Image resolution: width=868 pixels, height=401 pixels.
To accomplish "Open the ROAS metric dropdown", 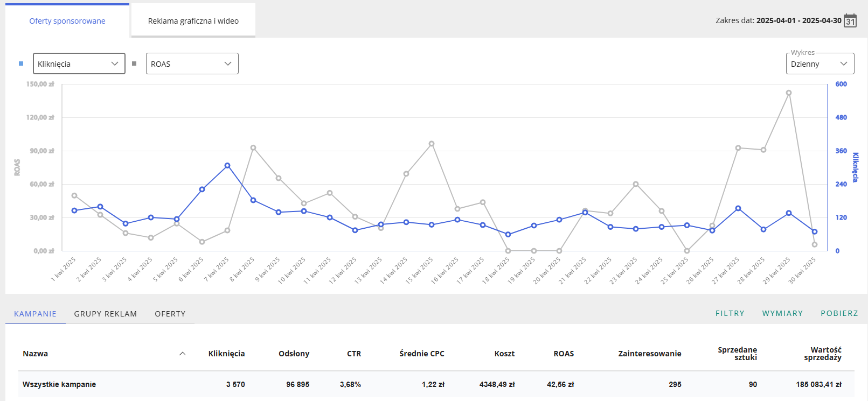I will click(x=192, y=64).
